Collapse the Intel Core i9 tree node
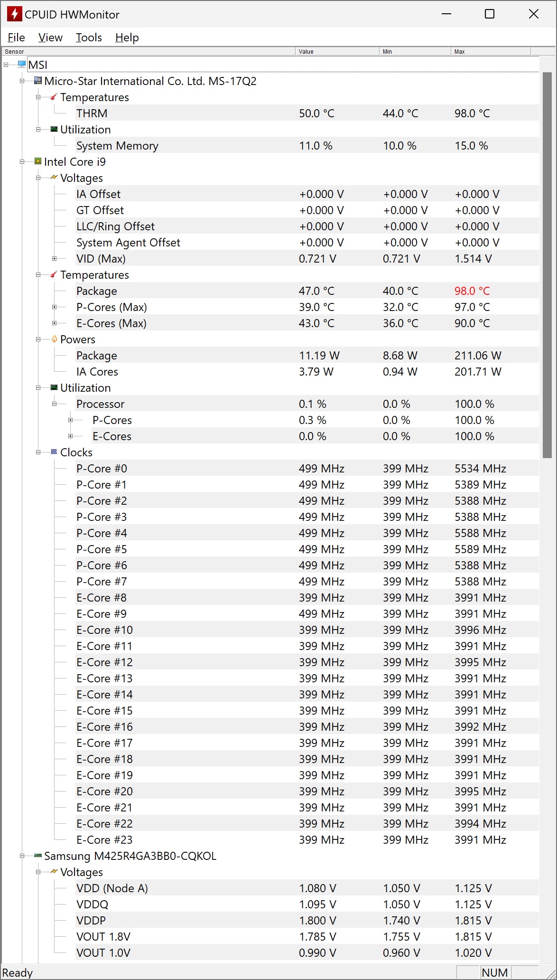 22,162
